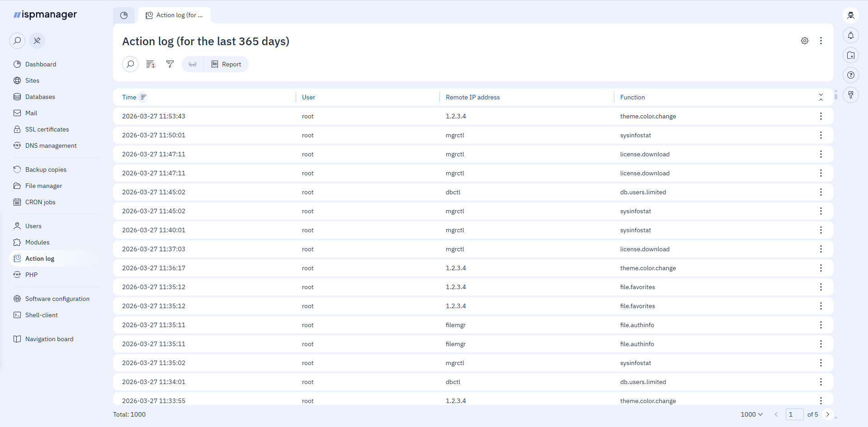Open table settings gear icon
This screenshot has height=427, width=868.
click(805, 41)
